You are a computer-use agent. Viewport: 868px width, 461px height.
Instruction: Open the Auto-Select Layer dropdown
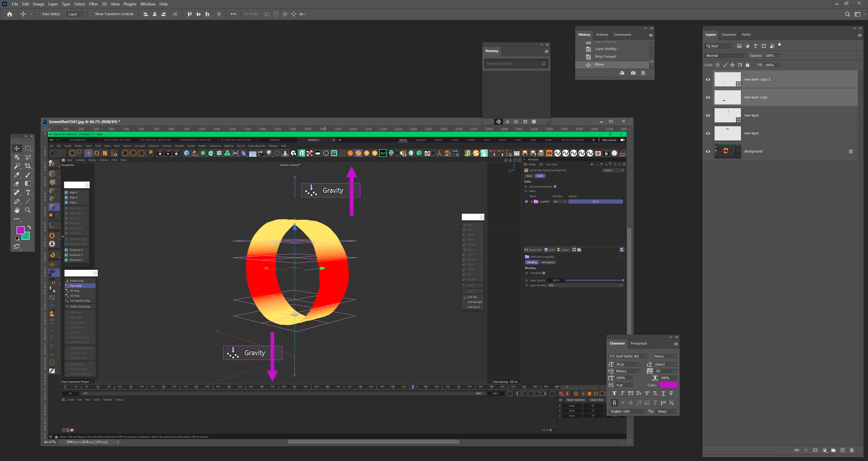pyautogui.click(x=75, y=14)
